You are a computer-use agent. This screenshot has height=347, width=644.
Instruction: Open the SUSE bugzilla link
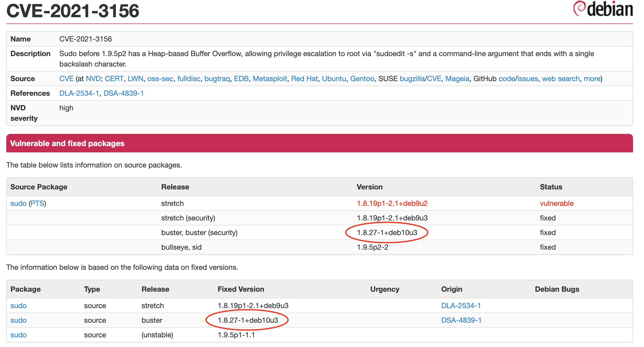[x=412, y=79]
